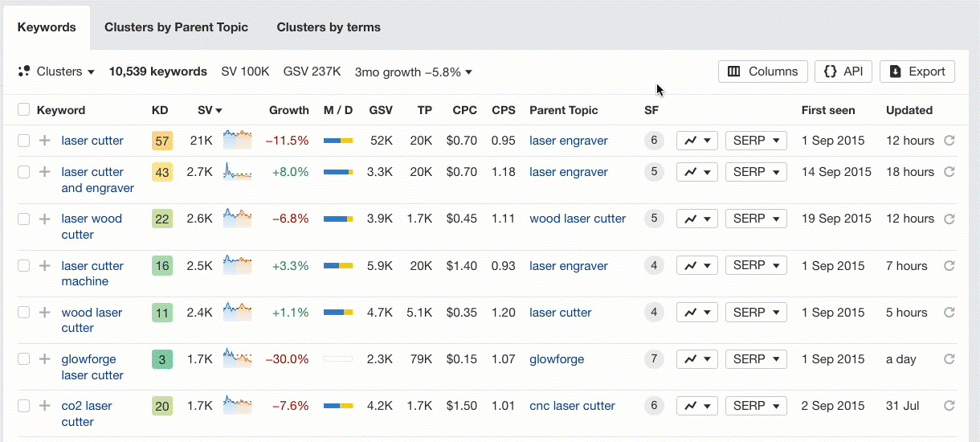This screenshot has height=442, width=980.
Task: Click the Export button
Action: 917,72
